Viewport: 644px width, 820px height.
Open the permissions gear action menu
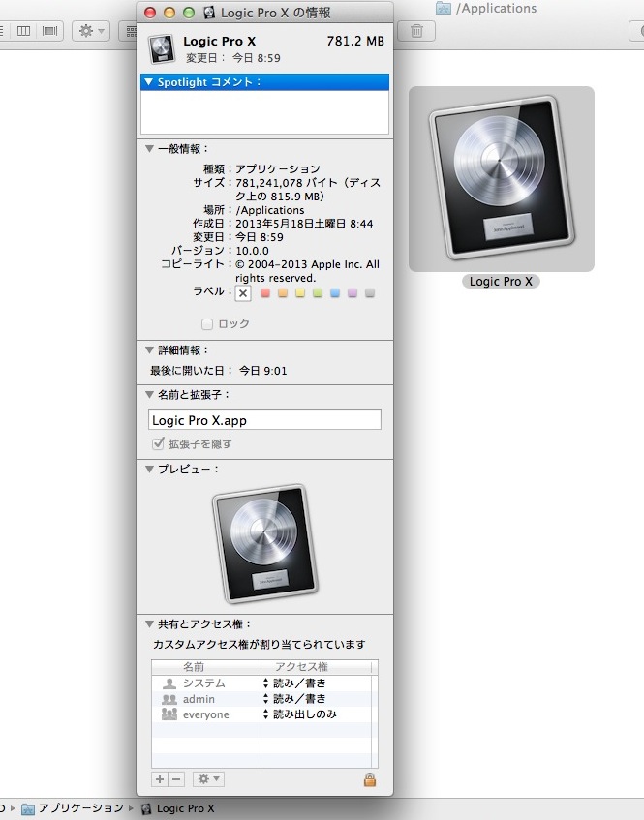pyautogui.click(x=209, y=779)
